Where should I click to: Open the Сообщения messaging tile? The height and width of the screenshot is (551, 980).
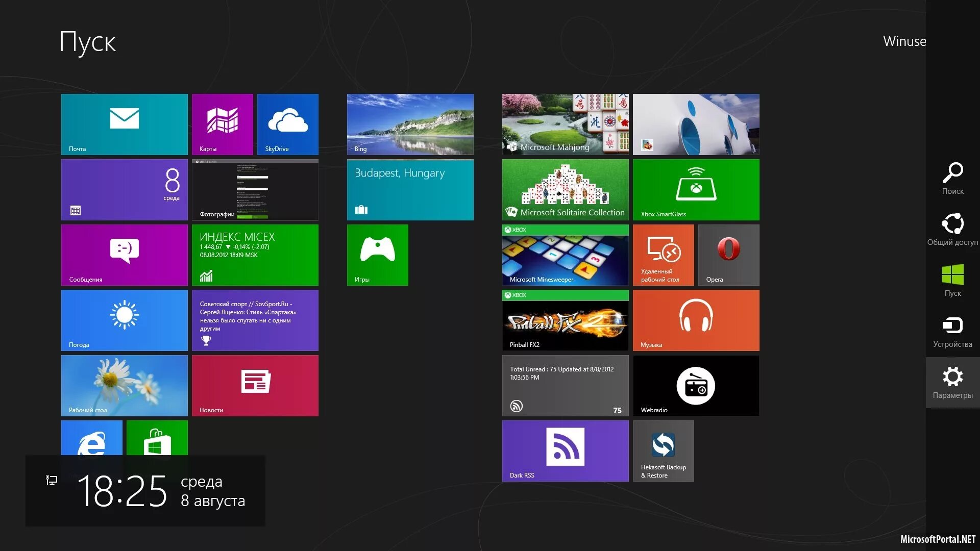(x=124, y=255)
